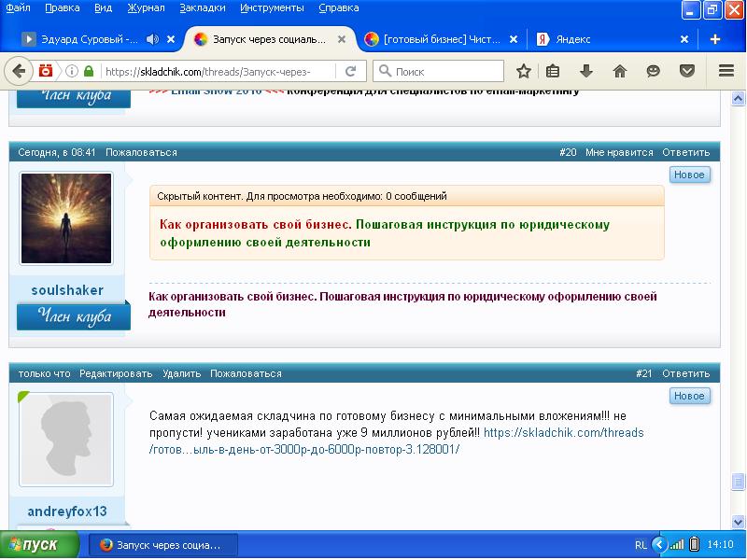Click the Firefox taskbar button Запуск через социа...

pos(162,544)
